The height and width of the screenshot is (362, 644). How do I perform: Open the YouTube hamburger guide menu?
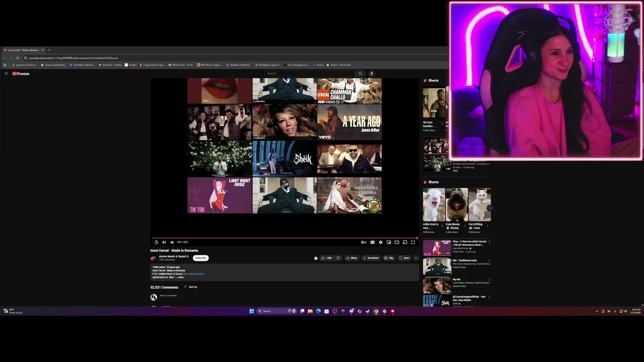pyautogui.click(x=6, y=73)
